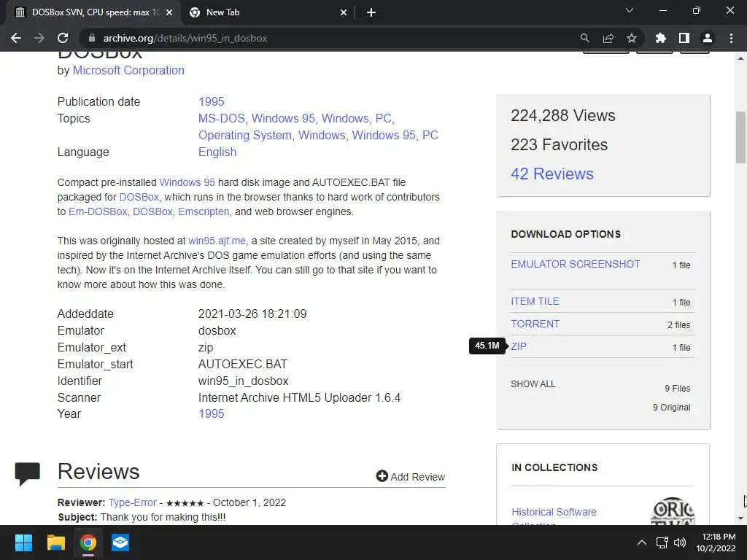Close the New Tab tab
Screen dimensions: 747x560
[344, 12]
